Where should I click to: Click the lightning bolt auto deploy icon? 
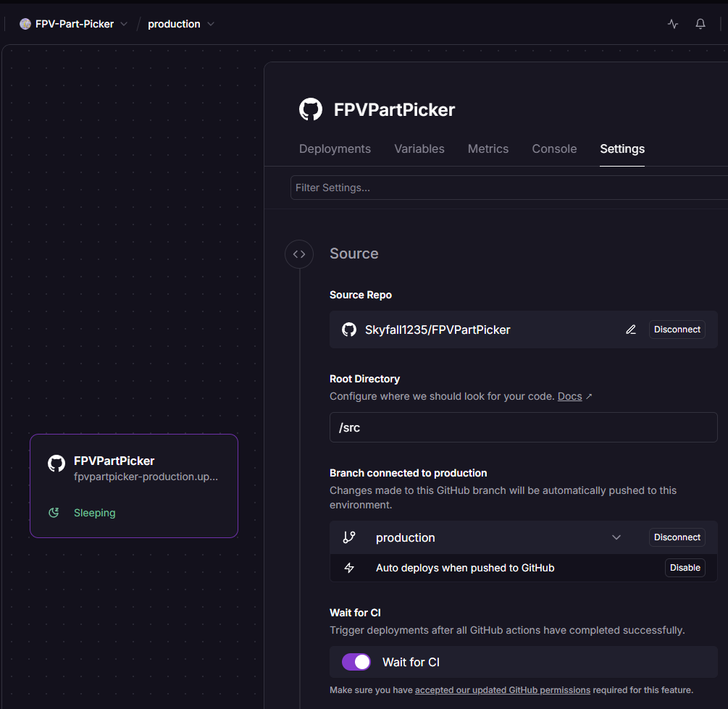pos(349,568)
